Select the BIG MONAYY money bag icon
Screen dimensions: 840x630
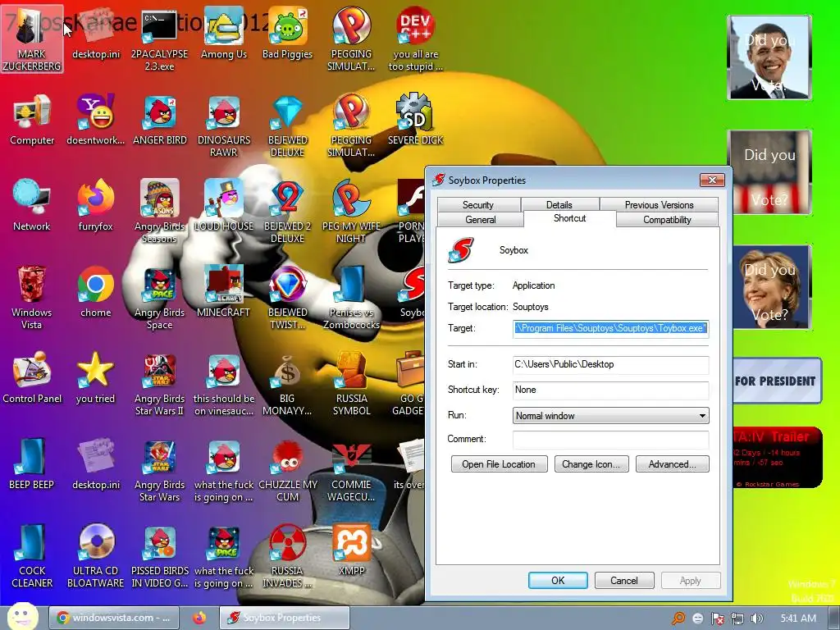tap(287, 384)
